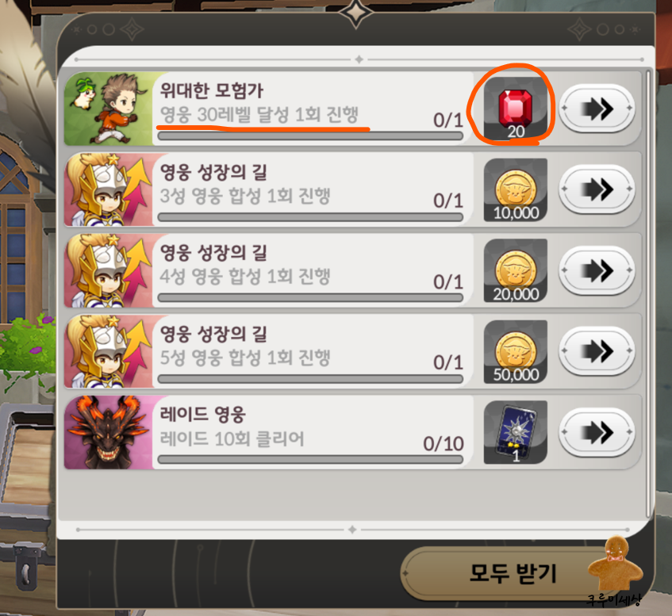Screen dimensions: 672x616
Task: Select the 4성 영웅 합성 quest row text
Action: tap(244, 277)
